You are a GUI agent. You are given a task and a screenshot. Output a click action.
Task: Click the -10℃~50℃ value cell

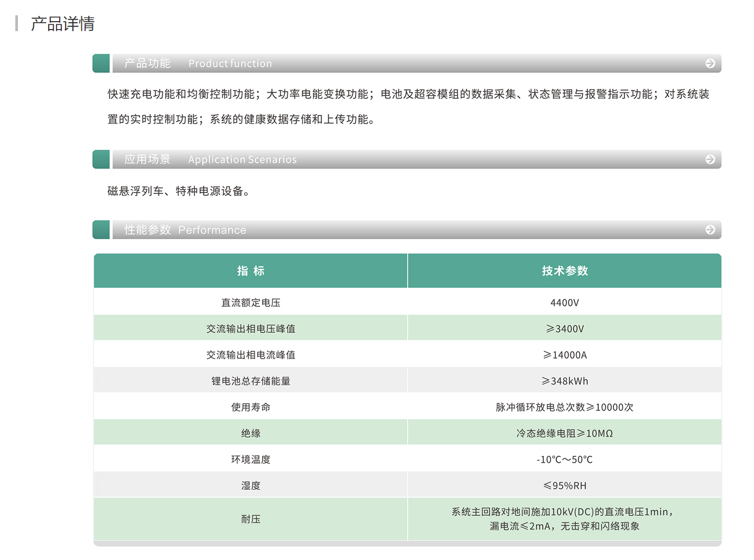click(565, 460)
